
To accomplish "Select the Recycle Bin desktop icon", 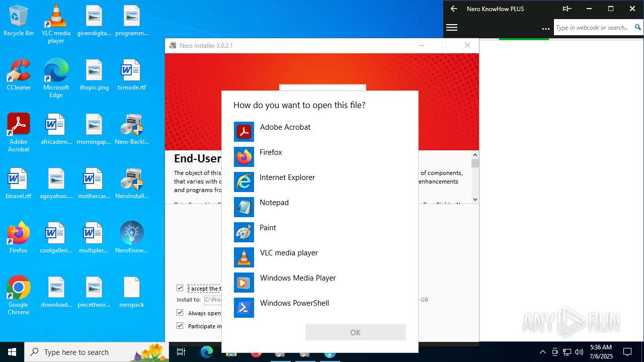I will (19, 21).
